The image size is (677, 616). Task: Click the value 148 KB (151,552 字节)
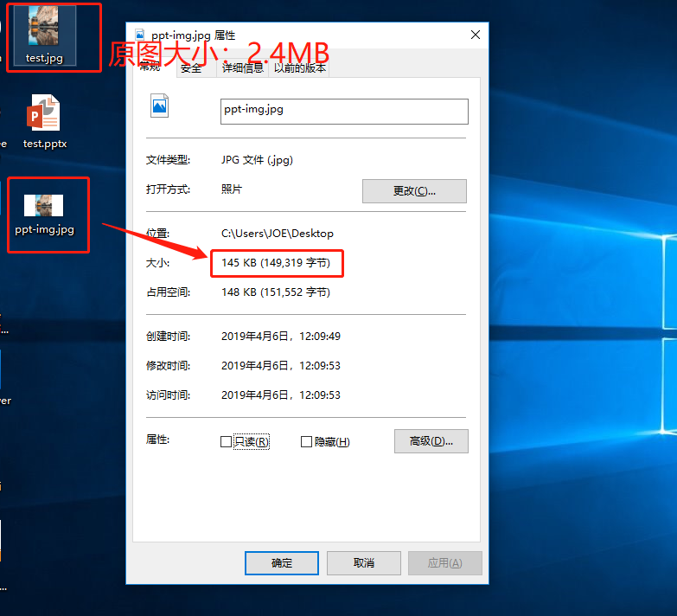click(276, 292)
